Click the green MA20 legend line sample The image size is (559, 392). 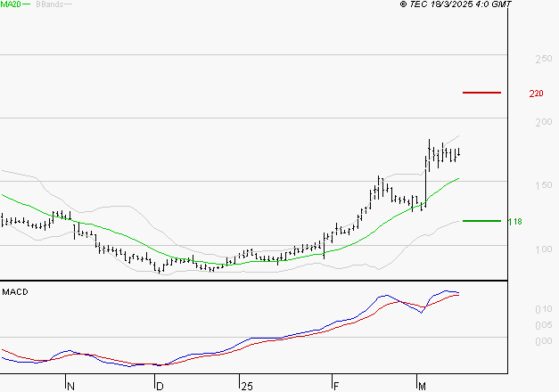pos(27,4)
